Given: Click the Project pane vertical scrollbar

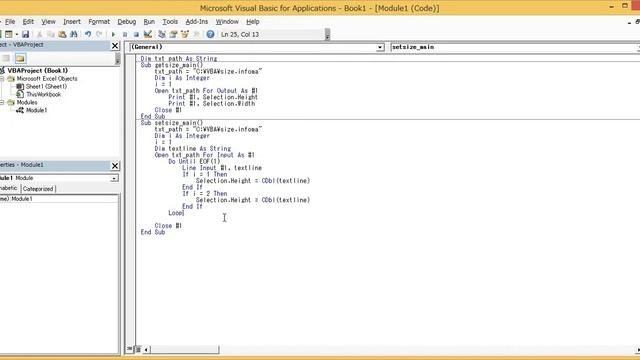Looking at the screenshot, I should click(x=118, y=59).
